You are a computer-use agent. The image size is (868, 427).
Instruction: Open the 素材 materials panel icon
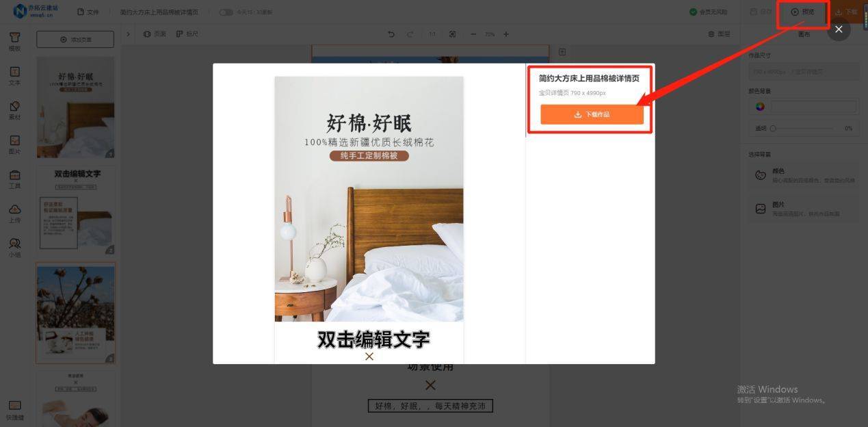[14, 110]
